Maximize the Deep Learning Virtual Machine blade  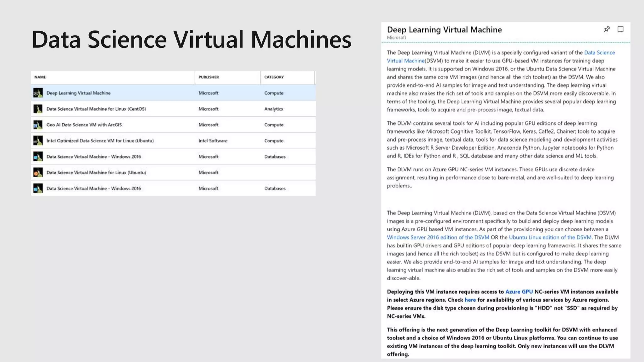tap(620, 29)
